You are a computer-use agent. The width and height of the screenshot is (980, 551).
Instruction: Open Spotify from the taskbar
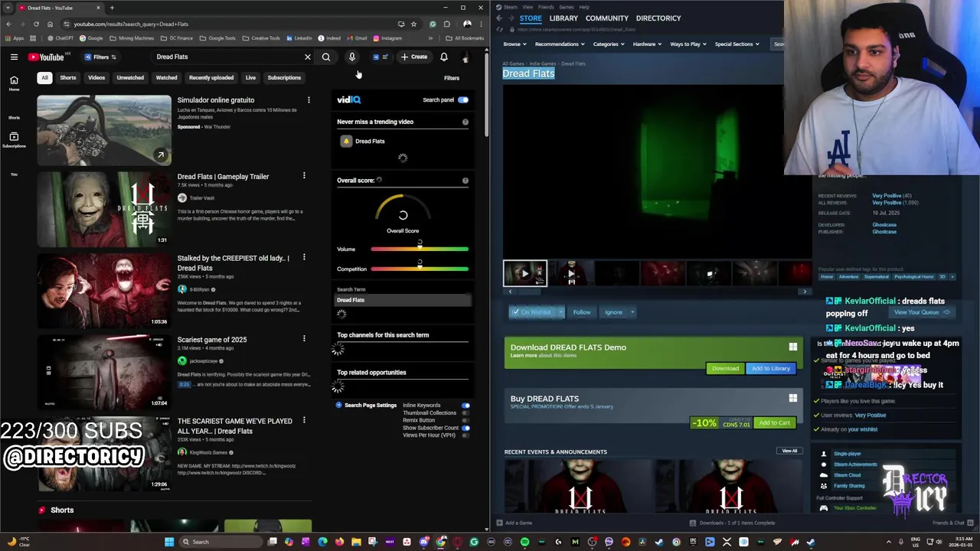[524, 542]
